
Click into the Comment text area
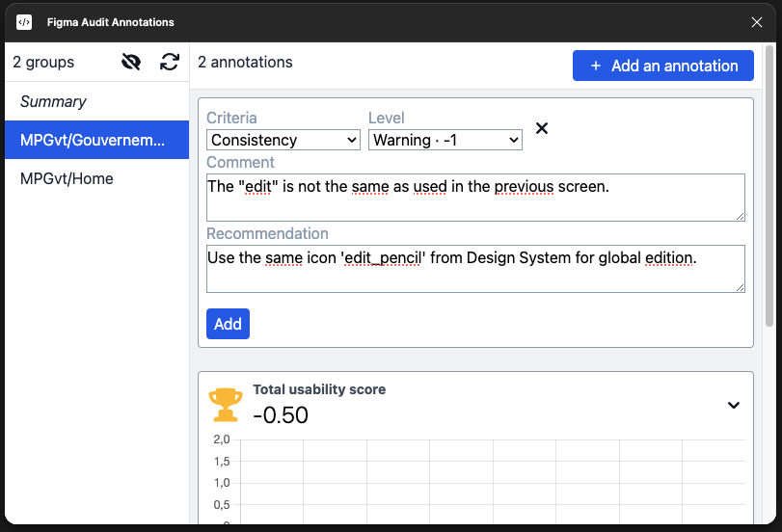pos(475,198)
